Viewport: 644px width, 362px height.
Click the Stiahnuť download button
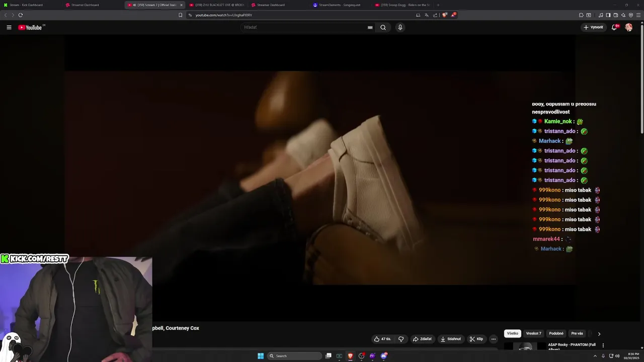tap(451, 339)
